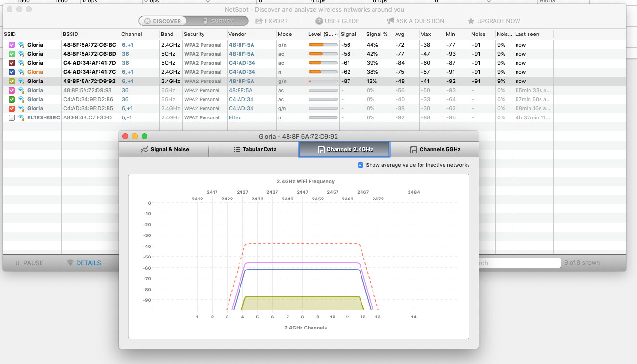Uncheck the Gloria C4:AD:34:AF:41:7C checkbox
Image resolution: width=637 pixels, height=364 pixels.
pos(12,72)
